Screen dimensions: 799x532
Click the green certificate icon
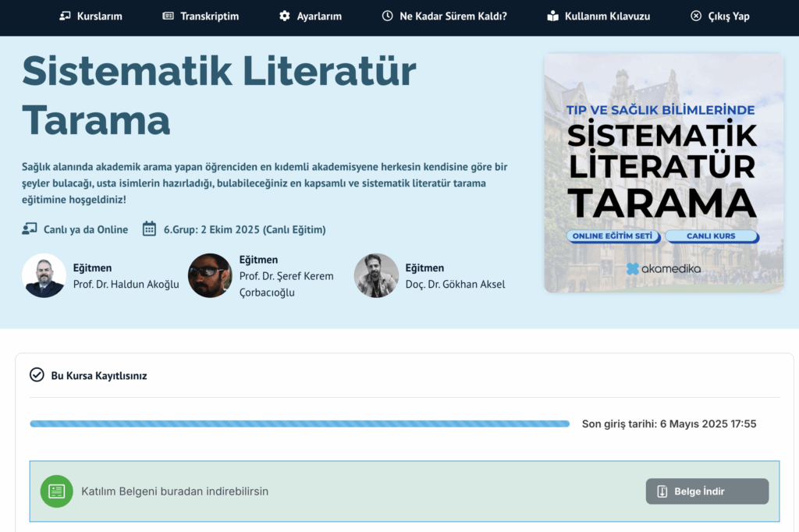coord(56,491)
